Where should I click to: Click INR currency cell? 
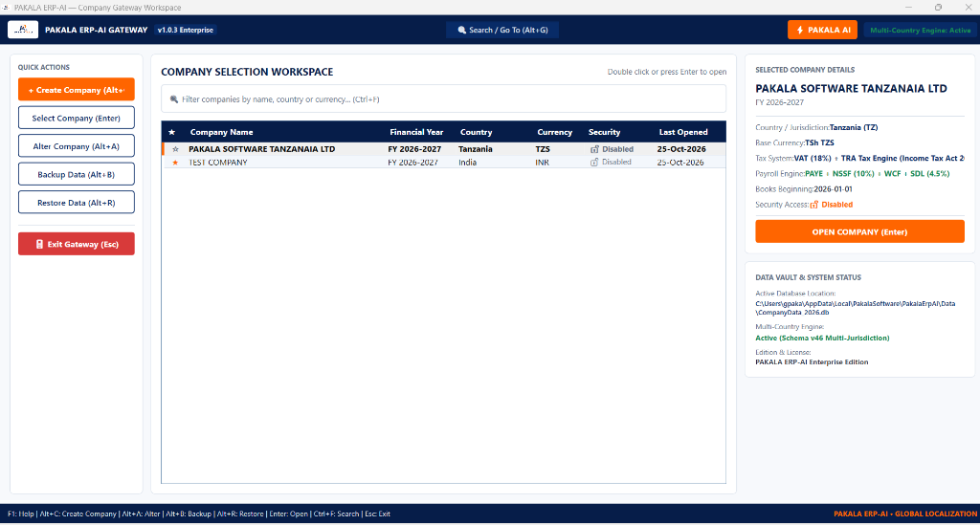point(542,163)
